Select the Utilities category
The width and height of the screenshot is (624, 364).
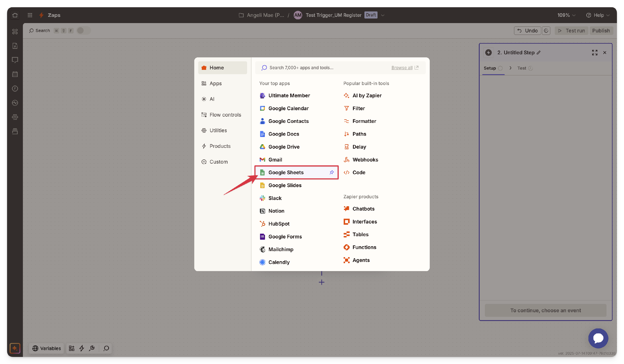pyautogui.click(x=222, y=130)
